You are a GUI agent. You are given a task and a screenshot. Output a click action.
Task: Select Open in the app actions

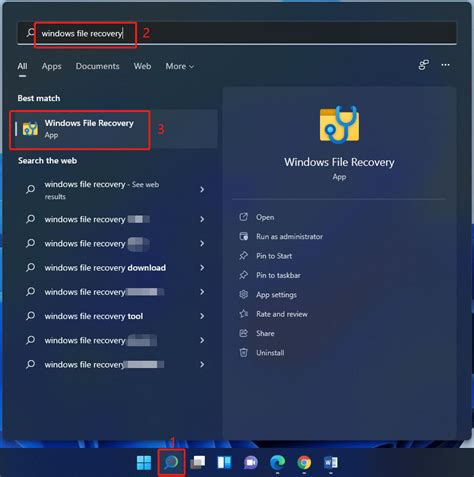pos(265,217)
